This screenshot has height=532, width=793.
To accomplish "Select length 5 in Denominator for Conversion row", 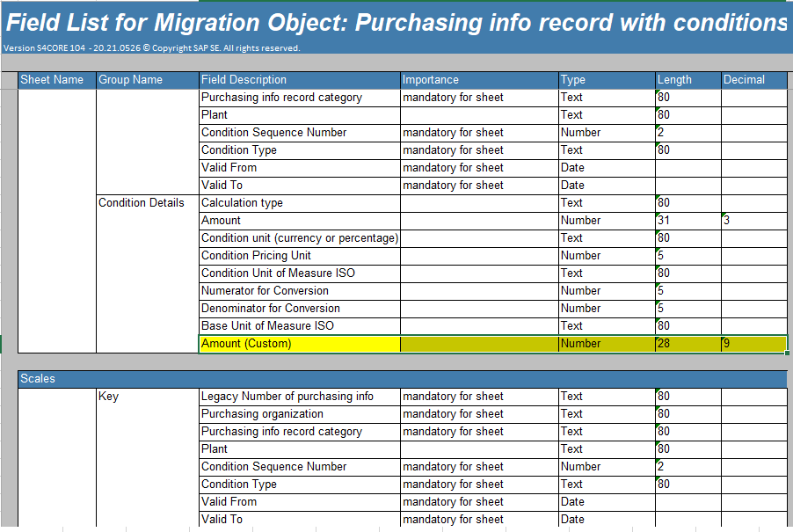I will (688, 309).
